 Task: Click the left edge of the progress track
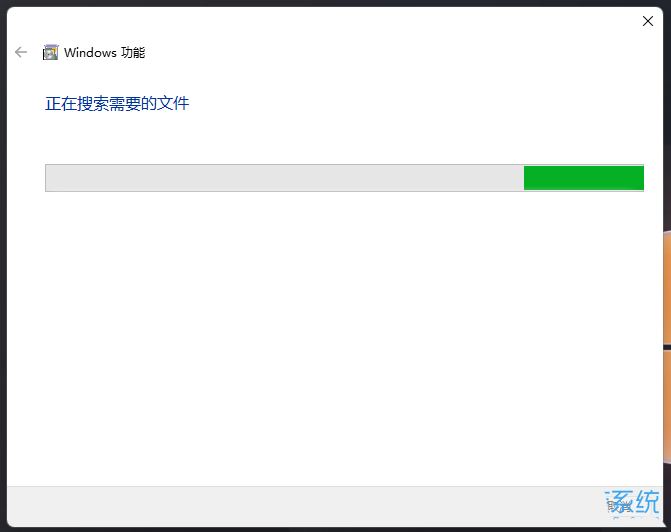47,178
